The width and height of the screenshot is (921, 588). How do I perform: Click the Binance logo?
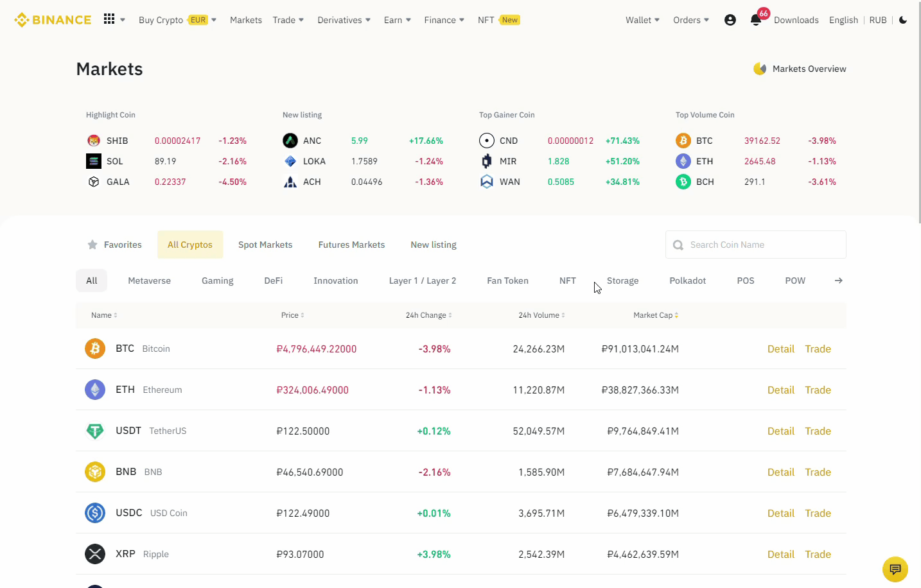click(x=53, y=19)
